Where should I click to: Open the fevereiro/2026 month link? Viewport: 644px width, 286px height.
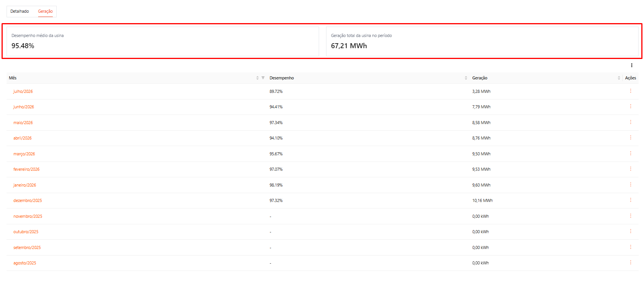tap(26, 170)
